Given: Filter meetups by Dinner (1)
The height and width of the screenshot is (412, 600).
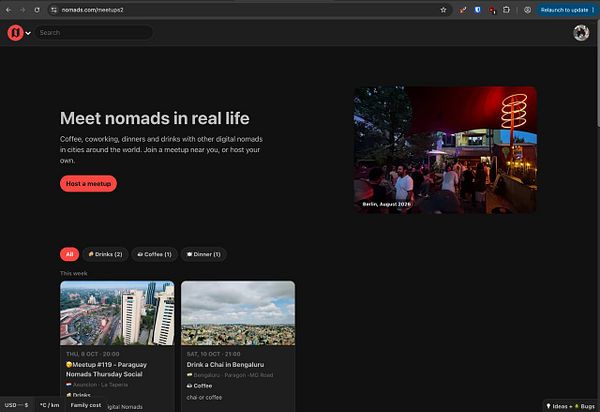Looking at the screenshot, I should coord(204,254).
